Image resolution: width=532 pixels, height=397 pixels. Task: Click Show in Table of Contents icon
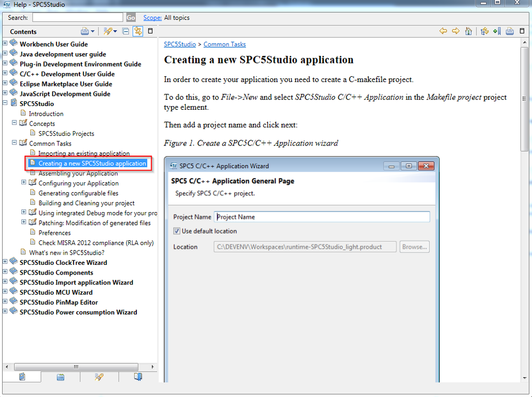[x=485, y=31]
